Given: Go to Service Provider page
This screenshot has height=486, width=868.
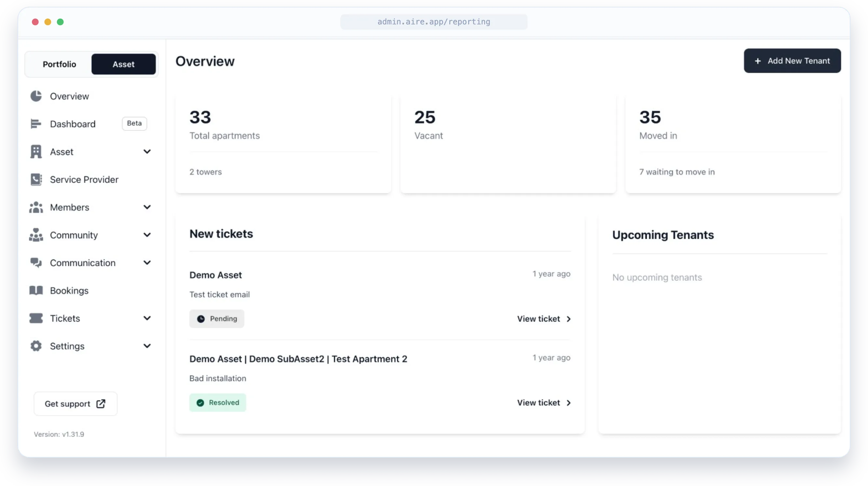Looking at the screenshot, I should (x=84, y=179).
